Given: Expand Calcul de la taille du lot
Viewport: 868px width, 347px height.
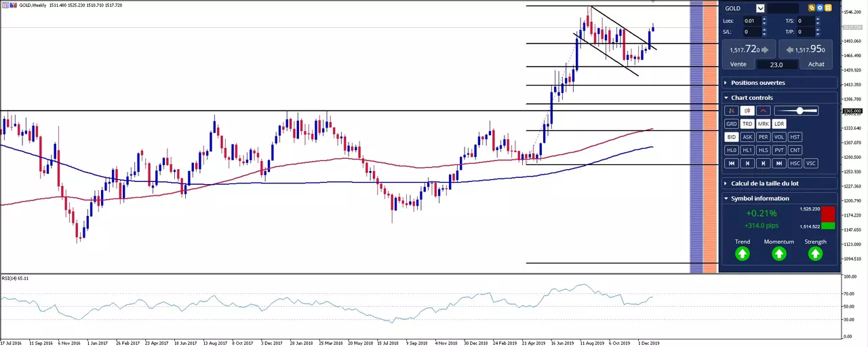Looking at the screenshot, I should [x=779, y=183].
